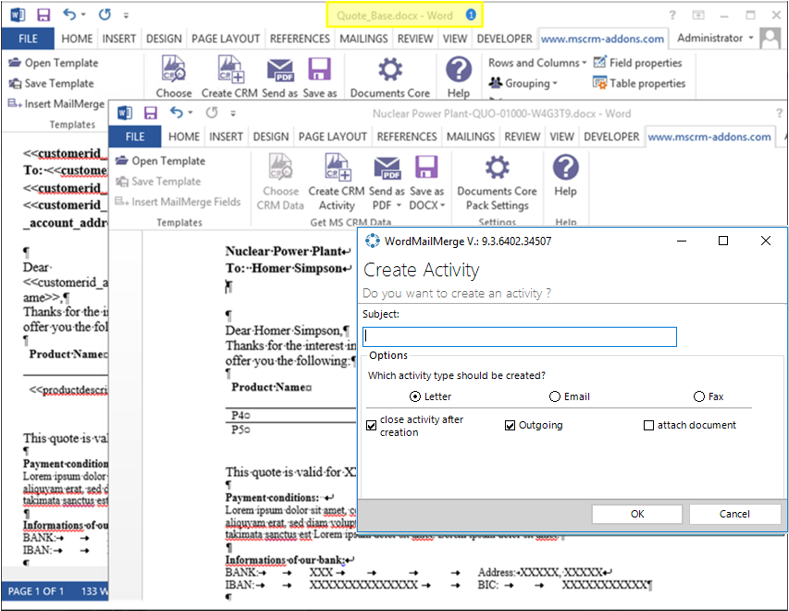
Task: Open PAGE LAYOUT tab in front window
Action: [x=333, y=137]
